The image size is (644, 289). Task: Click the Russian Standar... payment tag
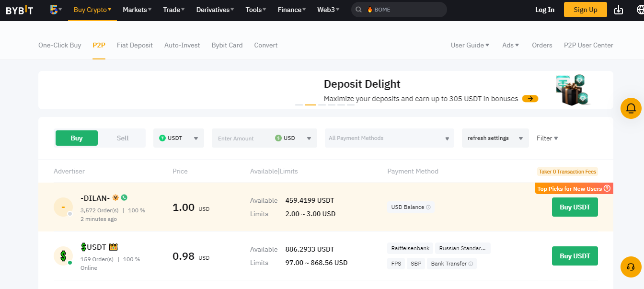[x=463, y=248]
